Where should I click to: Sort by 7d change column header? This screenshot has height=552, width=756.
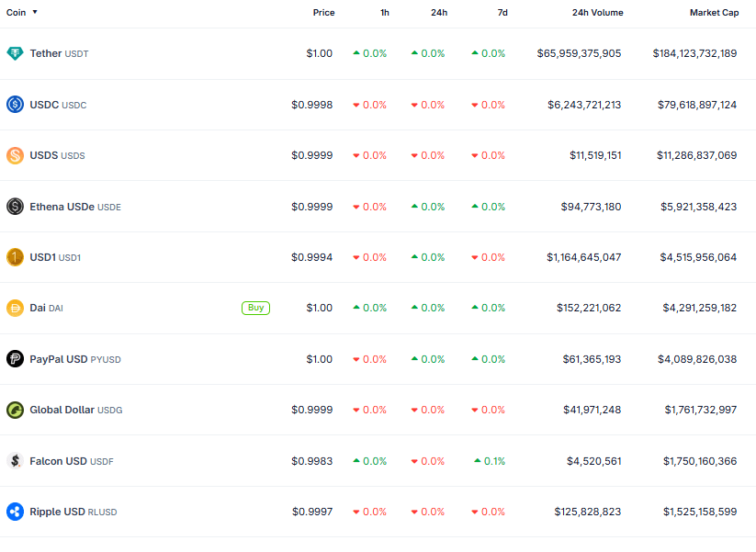tap(502, 13)
